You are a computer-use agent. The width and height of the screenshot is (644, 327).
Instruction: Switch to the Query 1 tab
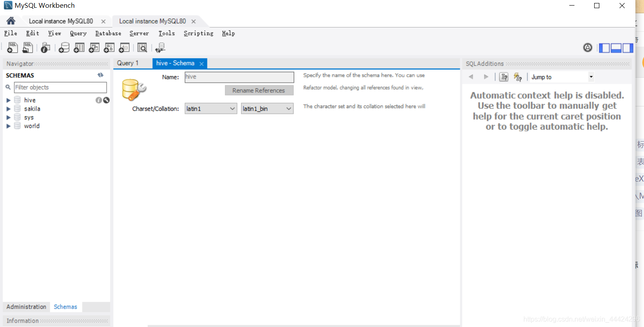(x=128, y=63)
